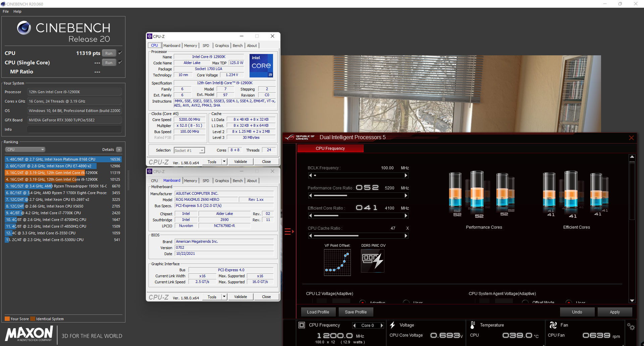This screenshot has height=346, width=644.
Task: Expand ranking Details arrow button
Action: point(119,150)
